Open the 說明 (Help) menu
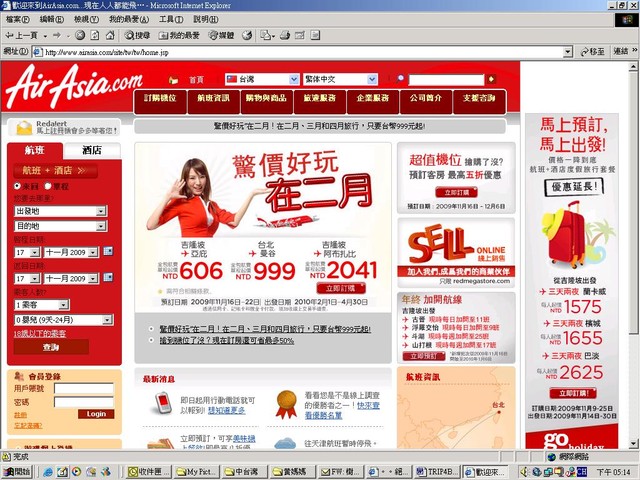This screenshot has height=480, width=640. [206, 19]
